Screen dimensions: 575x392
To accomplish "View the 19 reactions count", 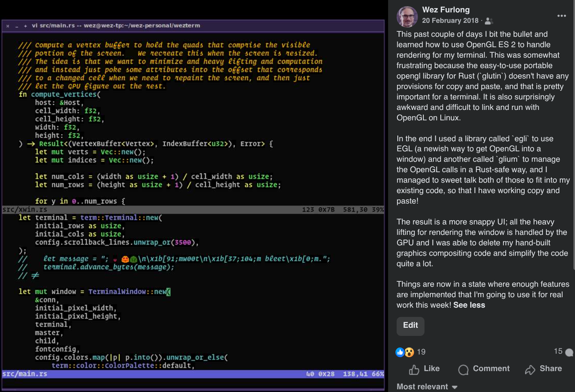I will click(x=421, y=352).
